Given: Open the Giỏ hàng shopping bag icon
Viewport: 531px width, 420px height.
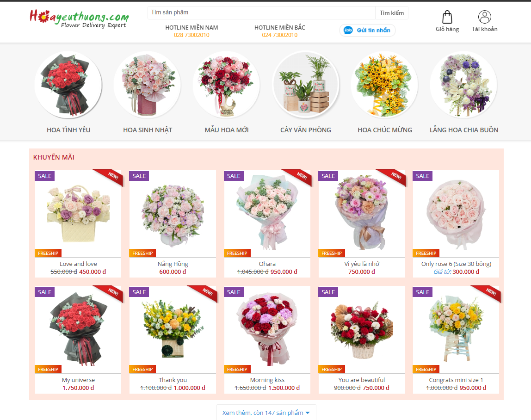Looking at the screenshot, I should (x=447, y=17).
